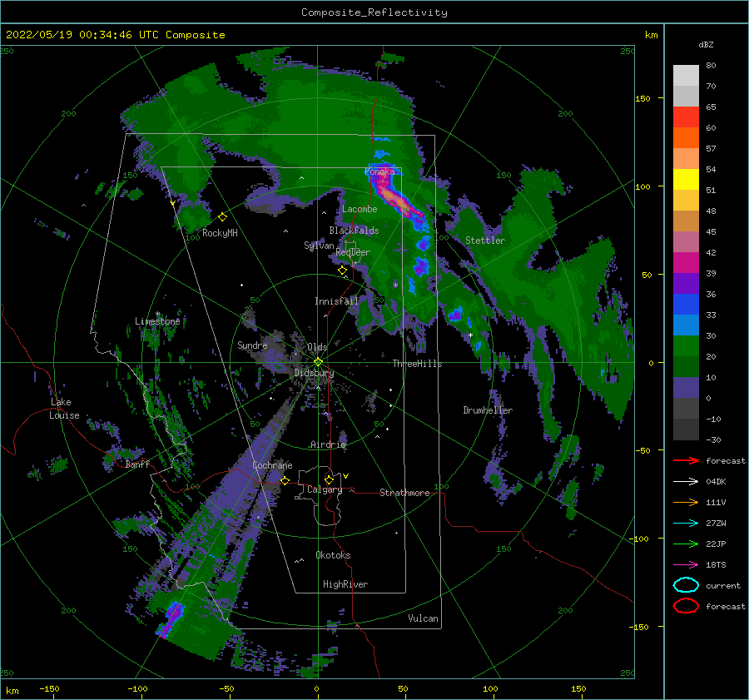Screen dimensions: 749x700
Task: Click the magenta storm cell southwest of Banff
Action: (x=172, y=618)
